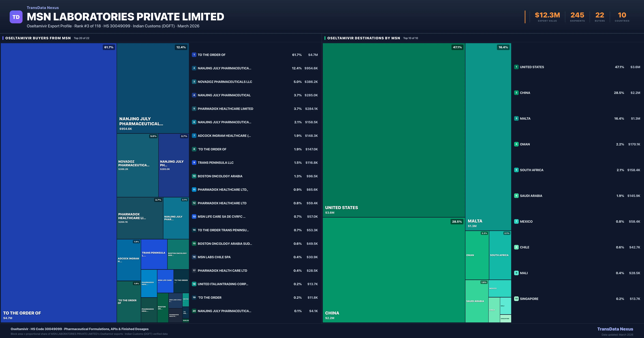644x338 pixels.
Task: Click the 61.7% badge on largest buyer block
Action: pos(109,47)
